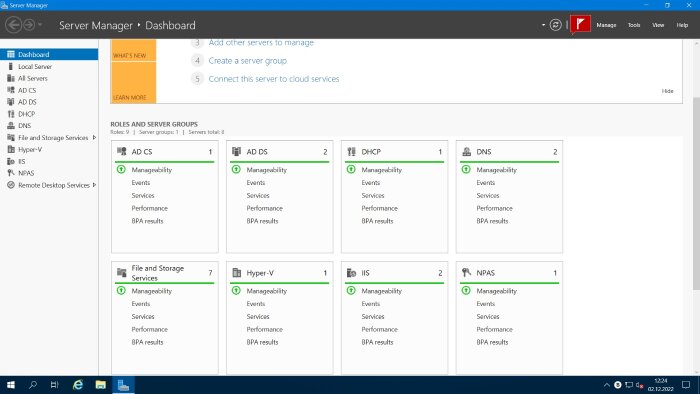The height and width of the screenshot is (394, 700).
Task: Click the vertical scrollbar of the dashboard
Action: pyautogui.click(x=696, y=193)
